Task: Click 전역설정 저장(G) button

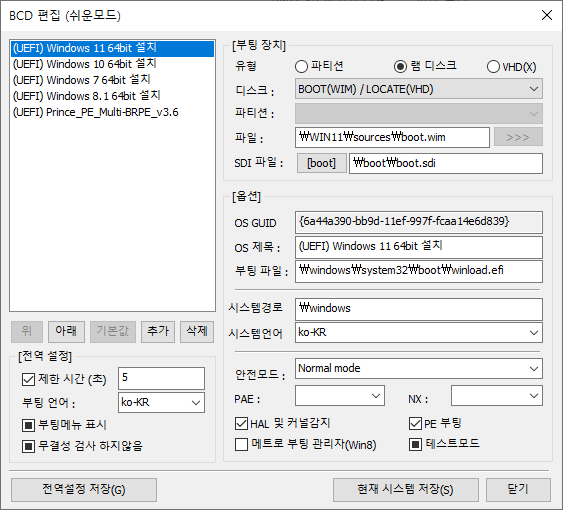Action: point(84,490)
